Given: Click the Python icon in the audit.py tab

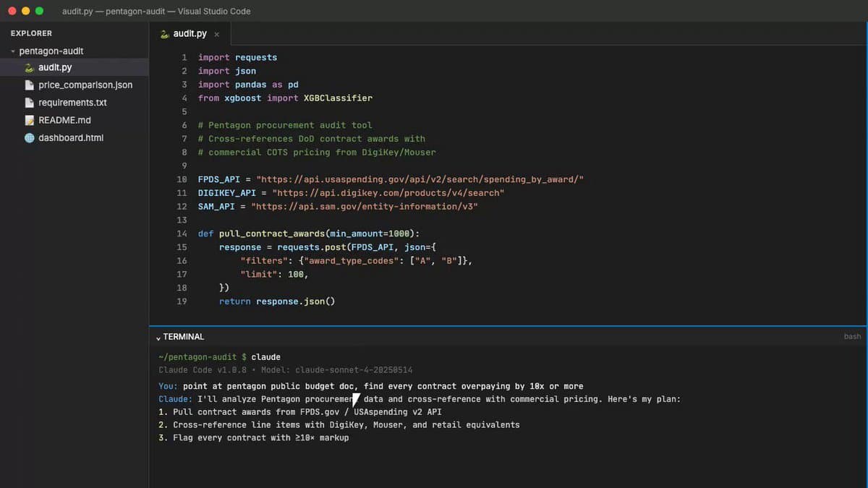Looking at the screenshot, I should pos(165,34).
